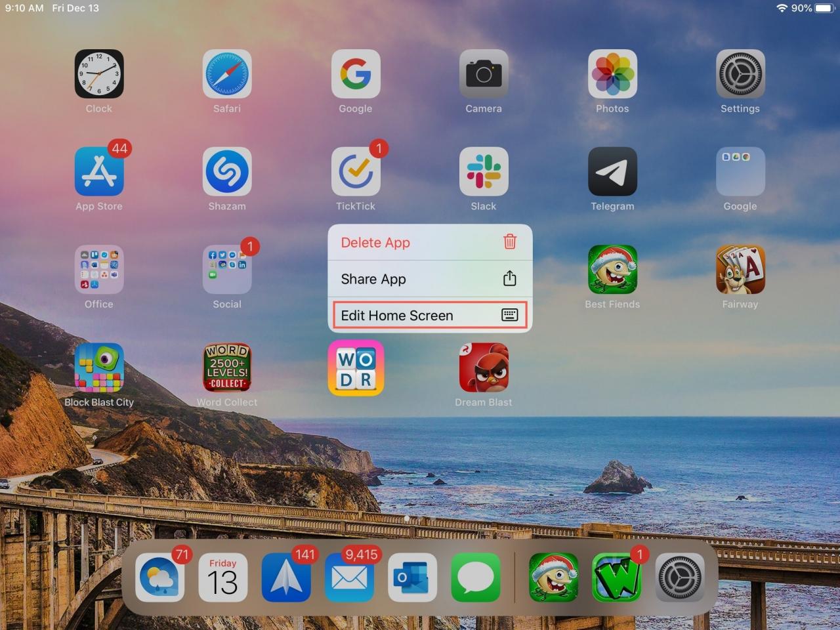The image size is (840, 630).
Task: Choose Share App menu option
Action: coord(429,279)
